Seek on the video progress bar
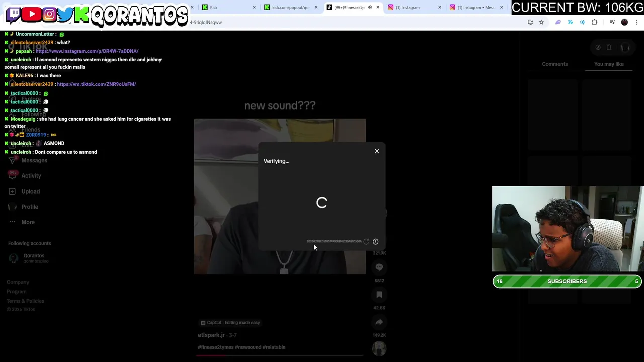 point(280,355)
